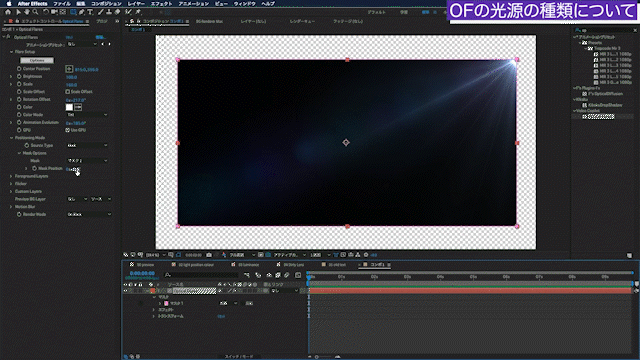Select the Pen tool
640x360 pixels.
82,12
